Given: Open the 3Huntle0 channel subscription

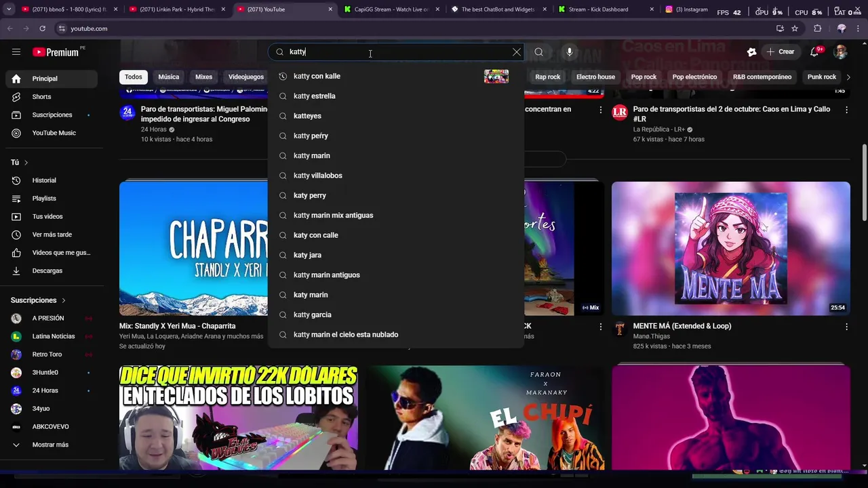Looking at the screenshot, I should click(52, 372).
